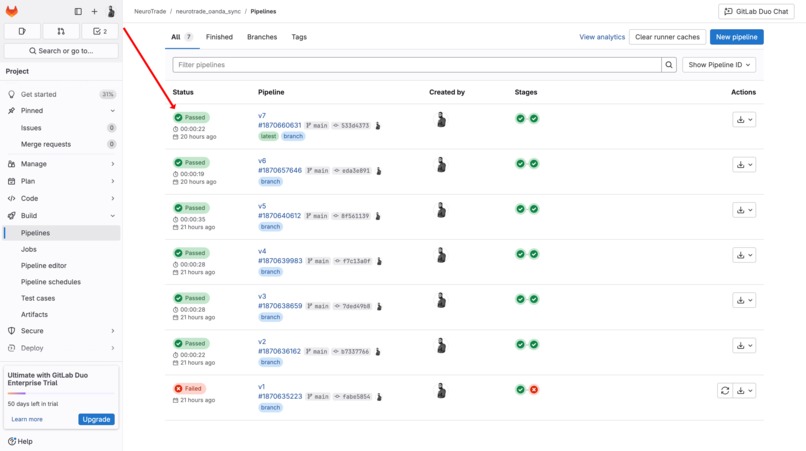Click the small committer avatar beside 533d4373
Image resolution: width=806 pixels, height=451 pixels.
click(378, 125)
